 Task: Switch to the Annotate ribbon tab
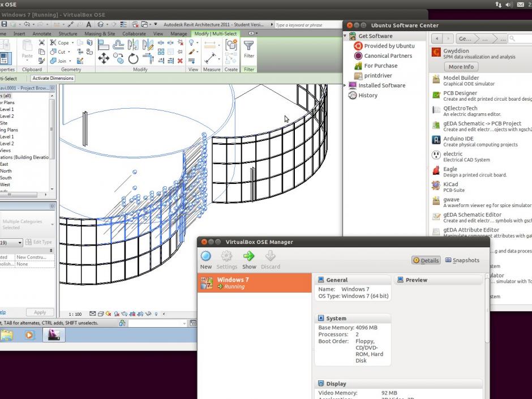point(42,34)
